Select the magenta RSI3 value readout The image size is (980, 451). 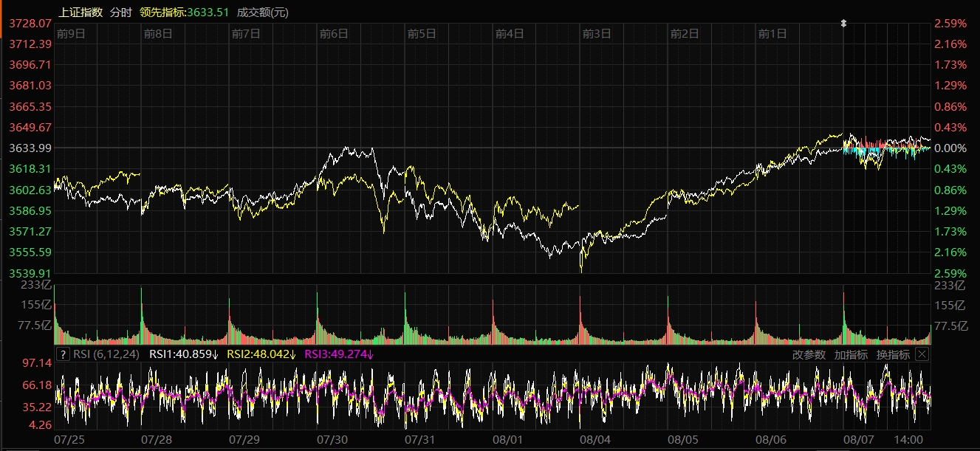[x=339, y=354]
